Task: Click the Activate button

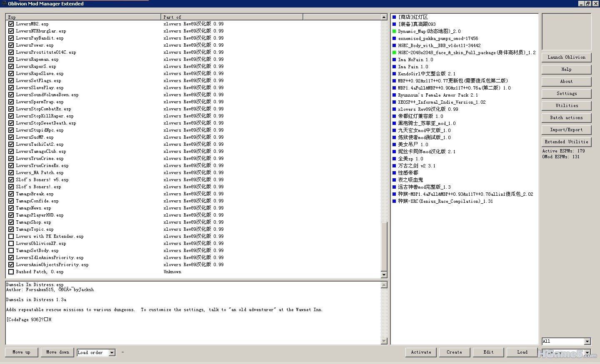Action: pyautogui.click(x=421, y=352)
